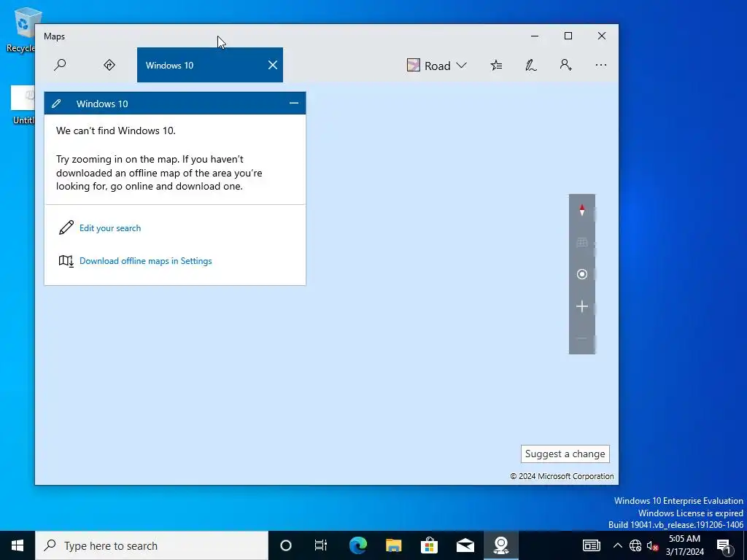Click the taskbar search box
This screenshot has width=747, height=560.
tap(152, 545)
